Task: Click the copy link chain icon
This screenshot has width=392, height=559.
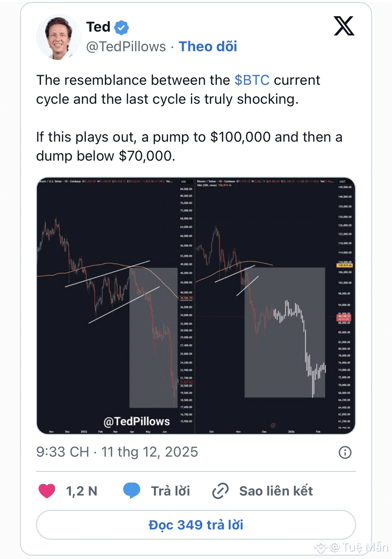Action: point(221,491)
